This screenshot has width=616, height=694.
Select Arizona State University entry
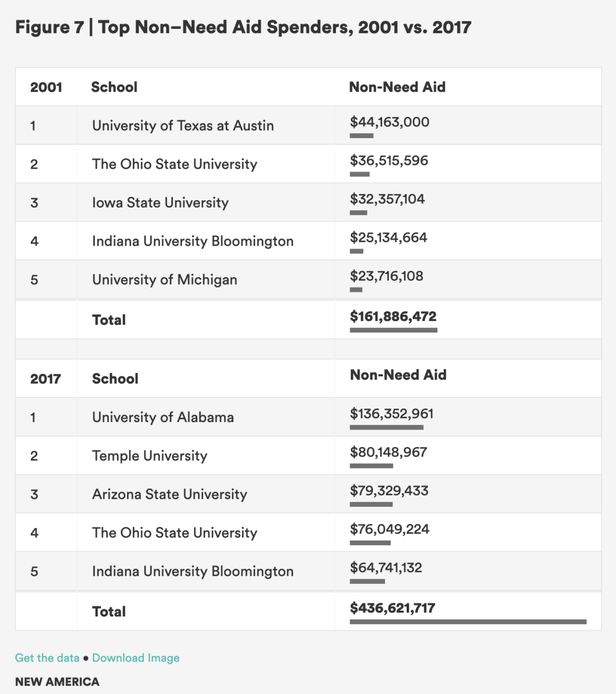tap(308, 494)
